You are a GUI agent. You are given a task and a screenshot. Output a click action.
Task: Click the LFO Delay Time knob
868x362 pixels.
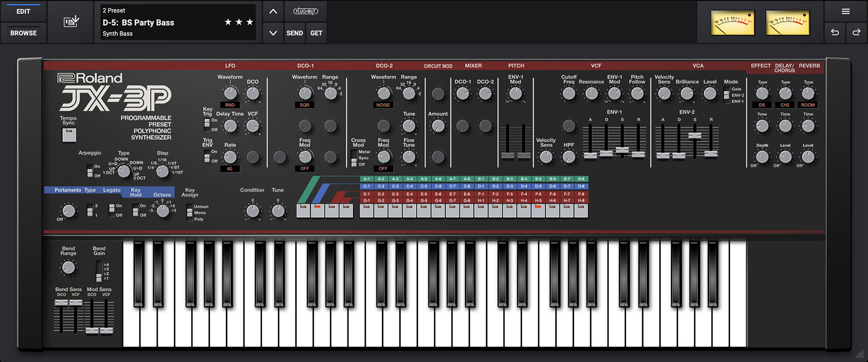tap(230, 126)
